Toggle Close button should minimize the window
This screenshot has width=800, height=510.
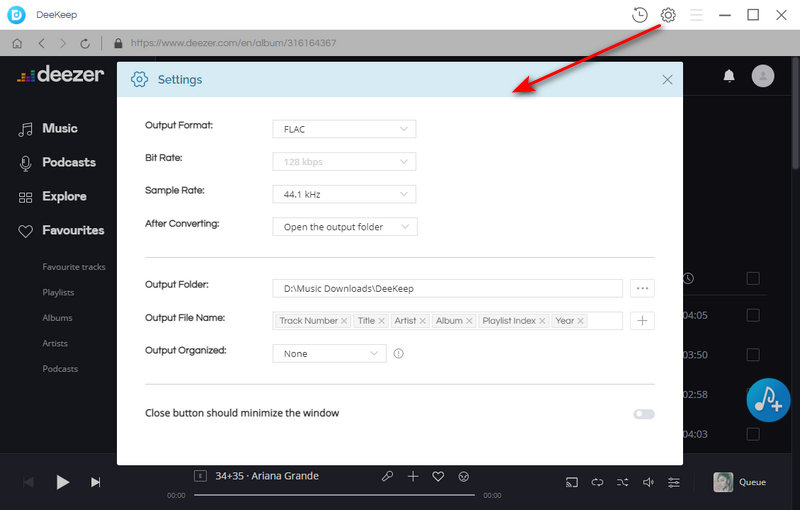tap(644, 414)
